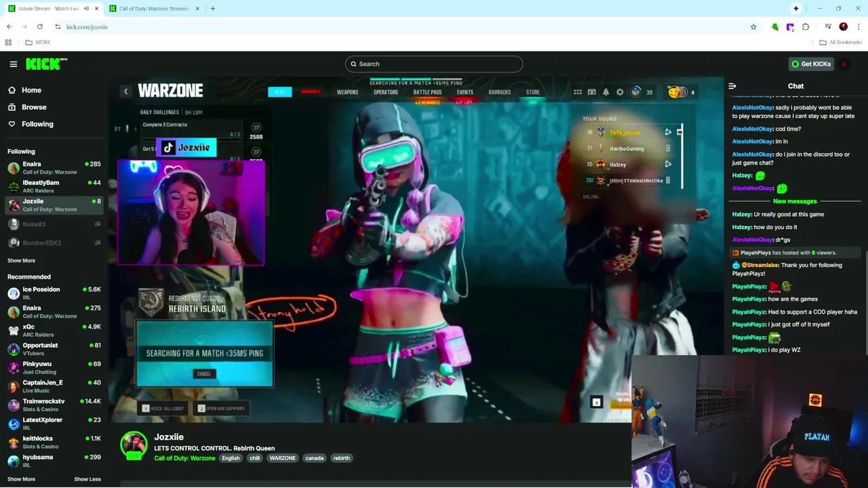Expand Following list with Show More
Screen dimensions: 868x488
coord(21,260)
